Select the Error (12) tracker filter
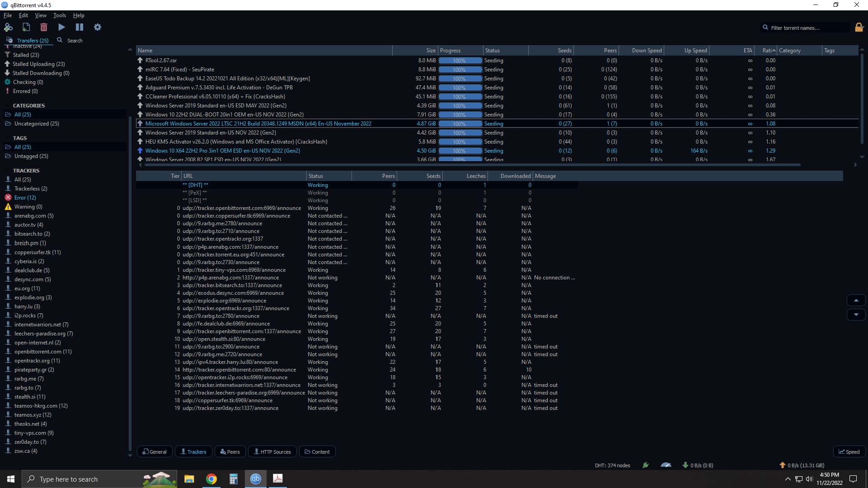This screenshot has width=868, height=488. click(25, 198)
